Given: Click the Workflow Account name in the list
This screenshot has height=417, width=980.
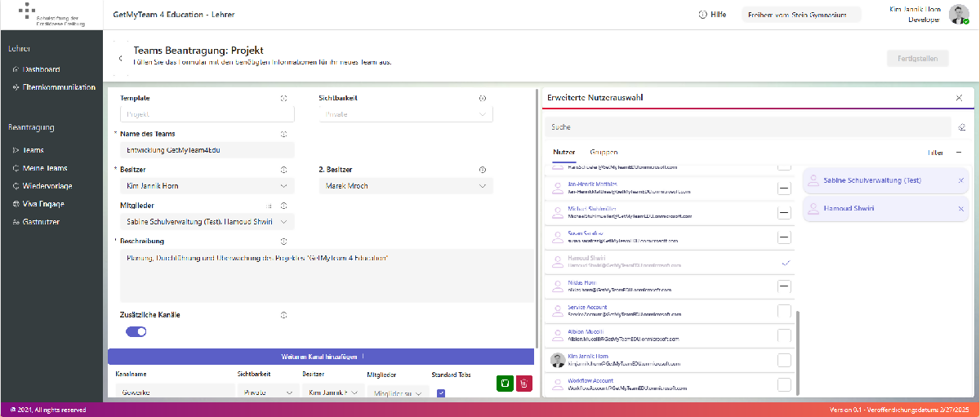Looking at the screenshot, I should tap(590, 381).
